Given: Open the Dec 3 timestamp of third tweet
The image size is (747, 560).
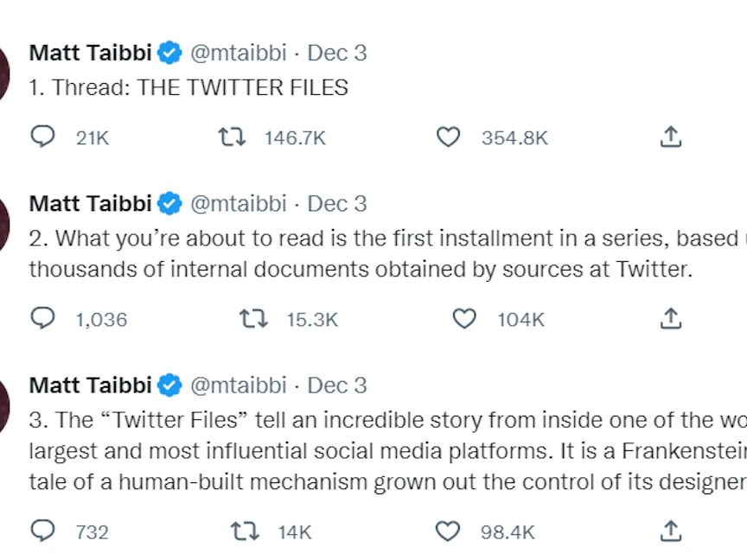Looking at the screenshot, I should point(337,385).
